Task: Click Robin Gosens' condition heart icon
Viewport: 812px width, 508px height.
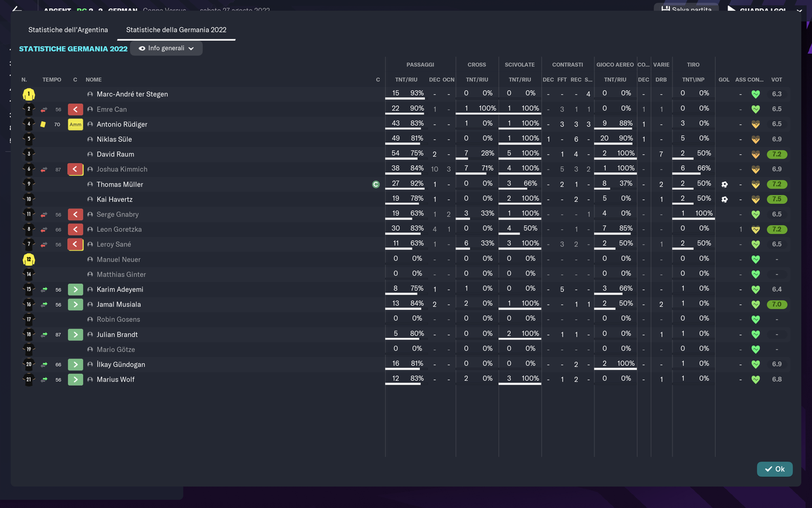Action: (756, 319)
